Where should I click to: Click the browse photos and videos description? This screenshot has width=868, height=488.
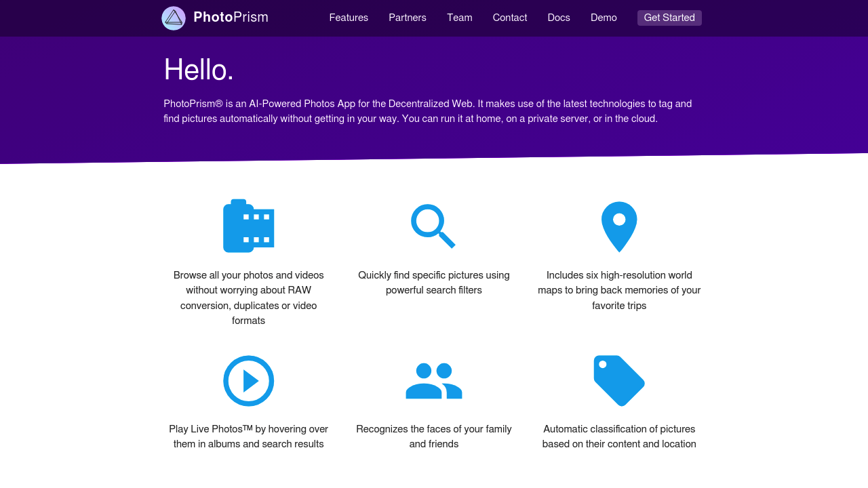coord(248,298)
